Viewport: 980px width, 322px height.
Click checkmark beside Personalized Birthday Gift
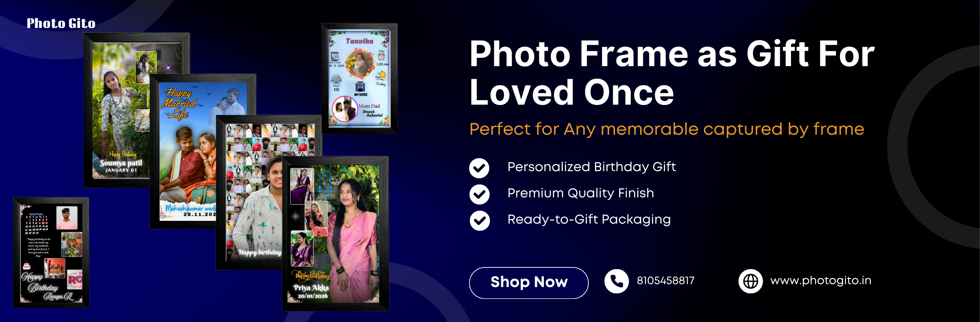coord(479,168)
